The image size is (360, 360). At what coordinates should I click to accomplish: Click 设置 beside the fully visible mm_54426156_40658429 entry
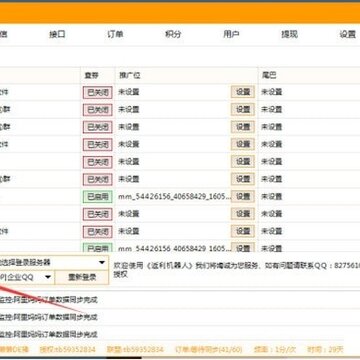click(x=243, y=196)
